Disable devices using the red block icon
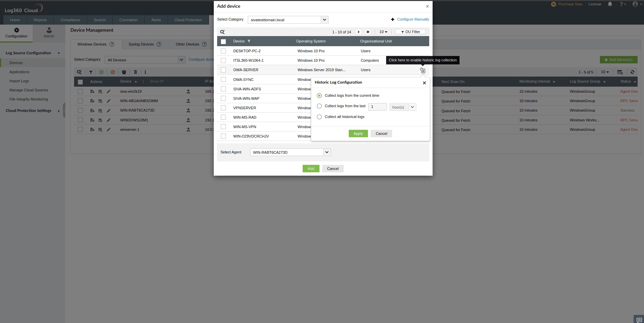This screenshot has height=323, width=644. (x=112, y=72)
